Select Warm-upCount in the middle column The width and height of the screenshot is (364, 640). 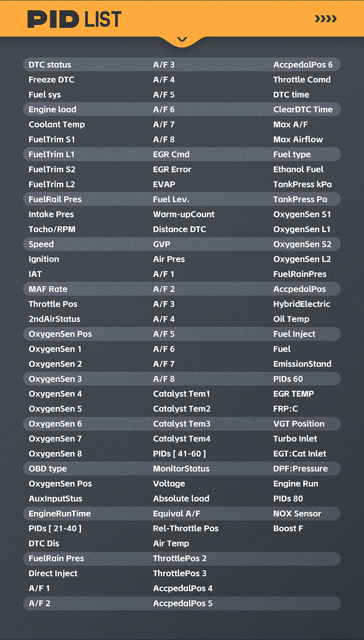click(x=183, y=214)
